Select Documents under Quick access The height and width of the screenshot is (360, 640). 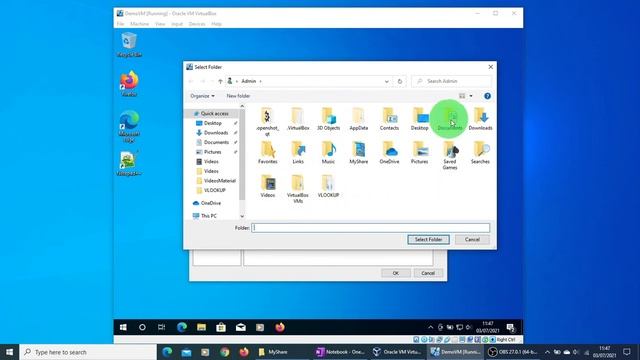pos(216,142)
